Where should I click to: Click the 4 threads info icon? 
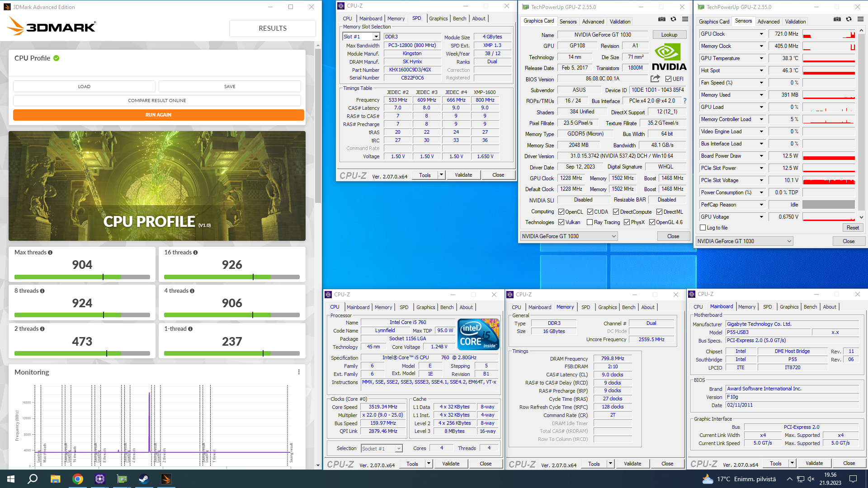pyautogui.click(x=192, y=291)
